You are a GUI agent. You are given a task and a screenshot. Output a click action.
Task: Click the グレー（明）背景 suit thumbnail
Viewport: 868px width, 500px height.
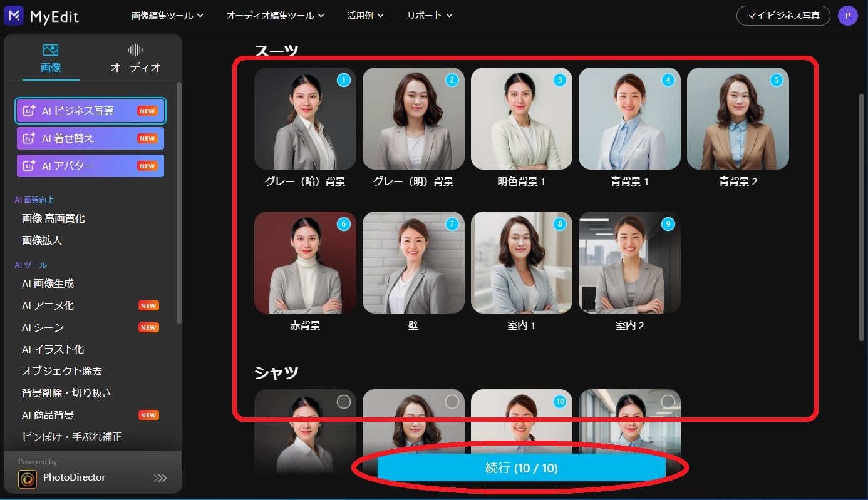click(x=413, y=118)
